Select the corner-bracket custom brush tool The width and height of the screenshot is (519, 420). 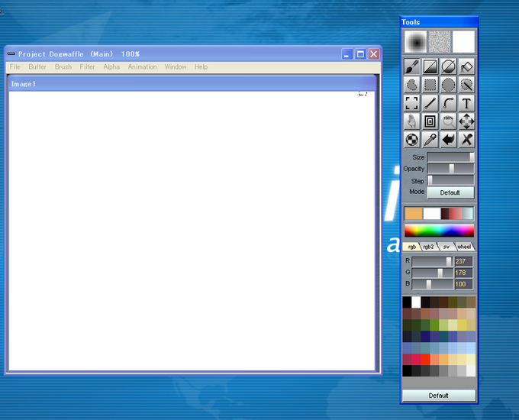pyautogui.click(x=411, y=103)
